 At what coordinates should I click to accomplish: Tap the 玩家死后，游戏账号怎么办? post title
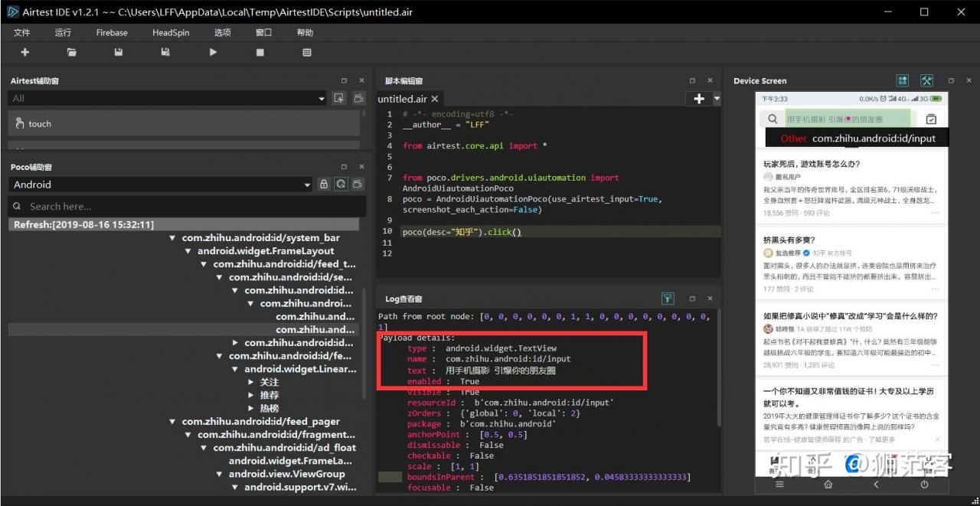tap(812, 164)
